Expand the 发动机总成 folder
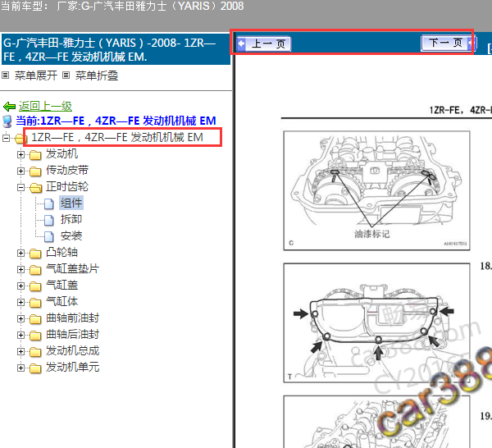 [20, 351]
